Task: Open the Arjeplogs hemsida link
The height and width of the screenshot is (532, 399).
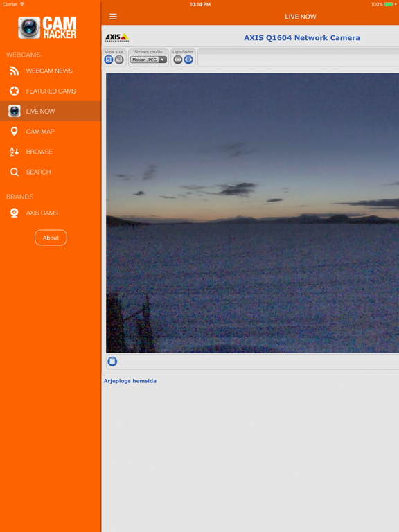Action: point(130,381)
